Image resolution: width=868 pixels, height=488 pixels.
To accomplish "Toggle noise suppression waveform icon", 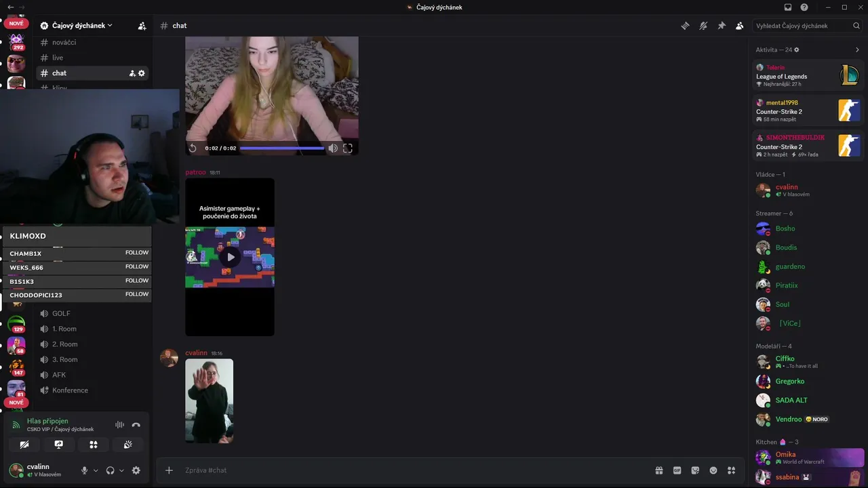I will coord(120,425).
